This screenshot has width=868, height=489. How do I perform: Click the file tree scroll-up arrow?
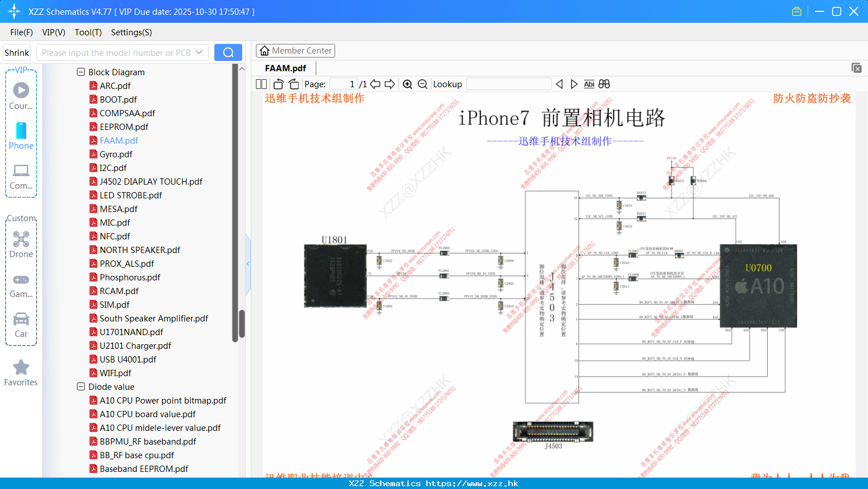click(242, 68)
